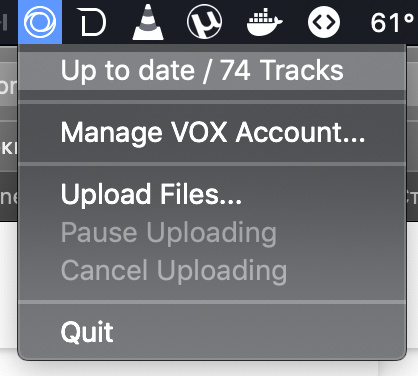Click the cut-off Cyrillic "кі" text at left

[8, 149]
